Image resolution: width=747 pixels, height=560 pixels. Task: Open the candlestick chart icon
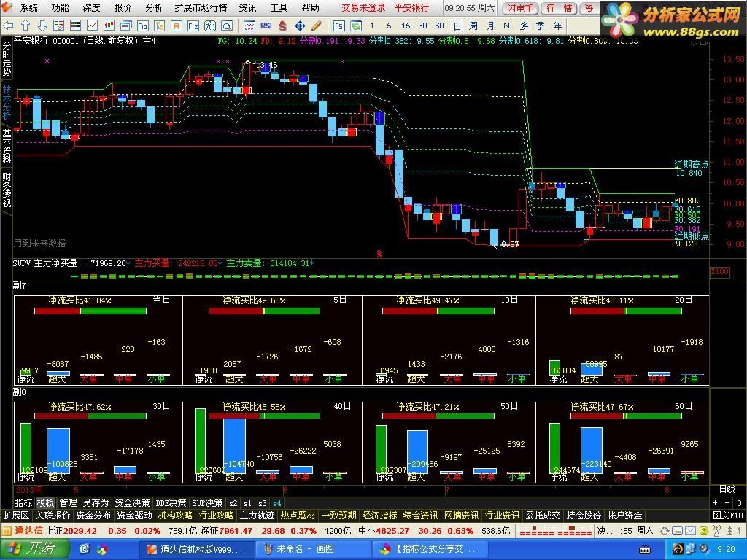pos(109,26)
